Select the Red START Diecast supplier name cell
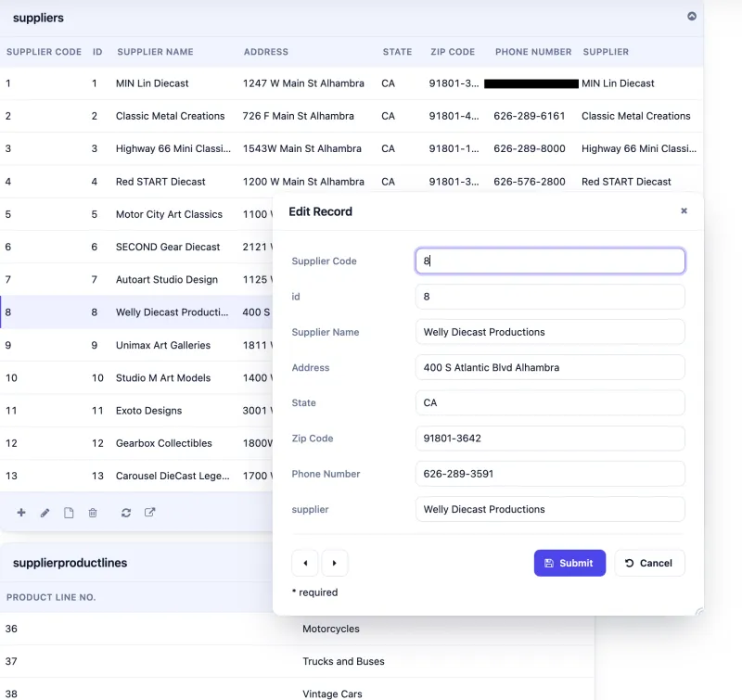This screenshot has width=742, height=700. coord(160,182)
